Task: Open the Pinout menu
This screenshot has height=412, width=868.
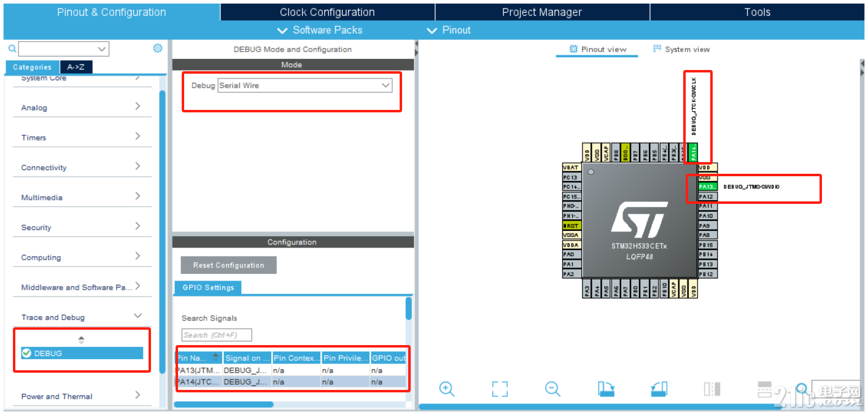Action: 449,30
